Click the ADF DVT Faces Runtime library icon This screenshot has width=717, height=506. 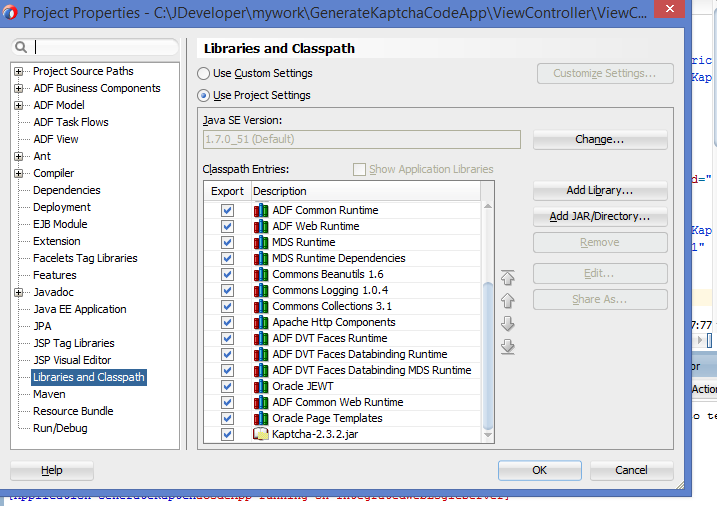[261, 338]
